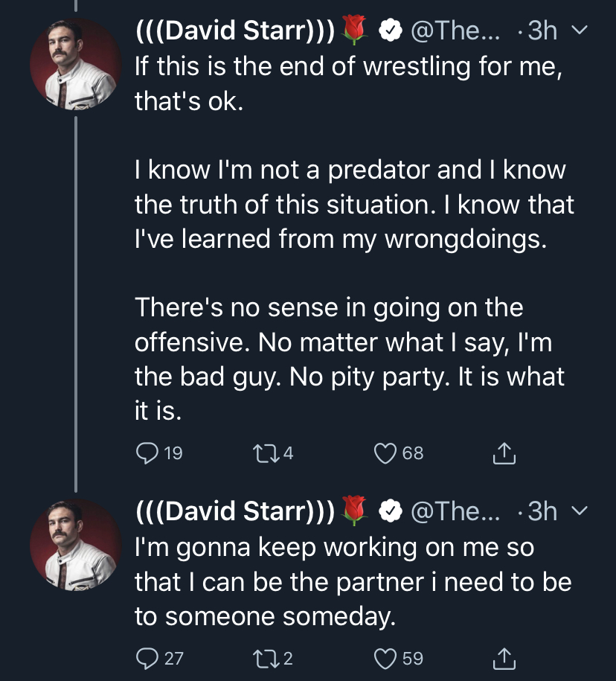This screenshot has width=616, height=681.
Task: Tap the truncated @The... handle in second tweet
Action: point(456,511)
